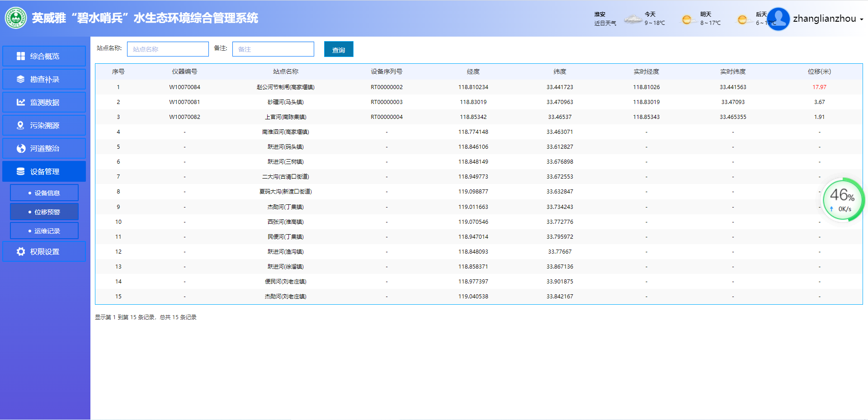868x420 pixels.
Task: Click the 河道整治 globe icon
Action: [21, 148]
